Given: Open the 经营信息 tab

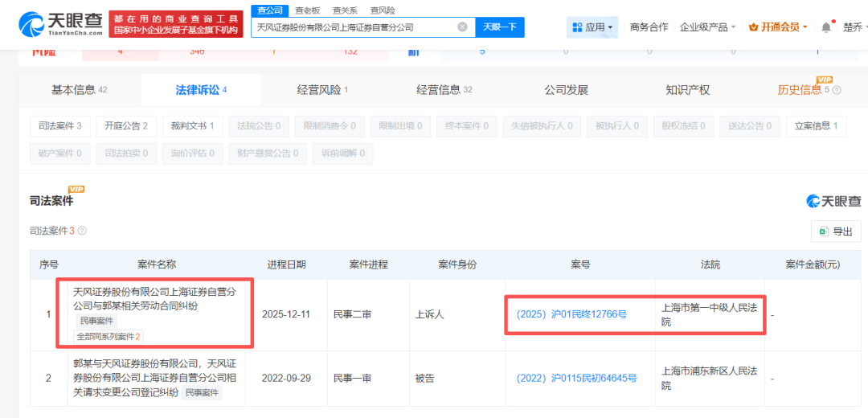Looking at the screenshot, I should pos(444,90).
